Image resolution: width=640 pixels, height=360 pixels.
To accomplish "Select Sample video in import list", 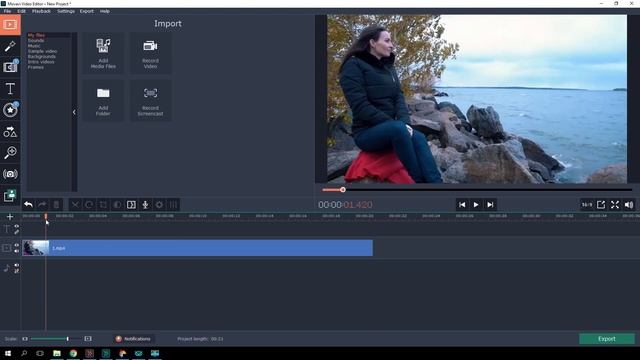I will tap(42, 51).
